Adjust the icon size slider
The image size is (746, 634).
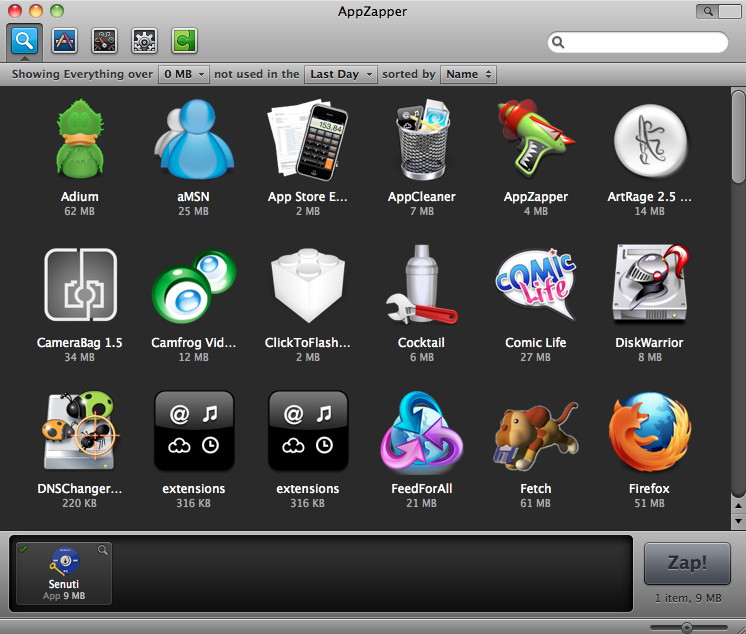(x=687, y=627)
